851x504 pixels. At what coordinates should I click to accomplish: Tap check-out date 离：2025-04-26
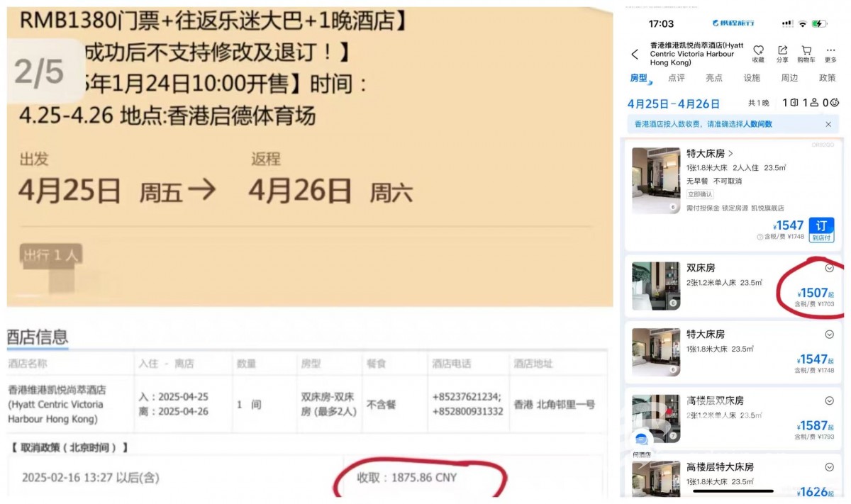[174, 411]
